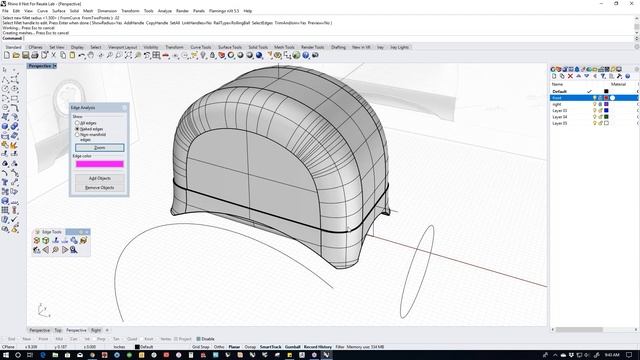Click the layer Filter funnel icon

[x=603, y=76]
